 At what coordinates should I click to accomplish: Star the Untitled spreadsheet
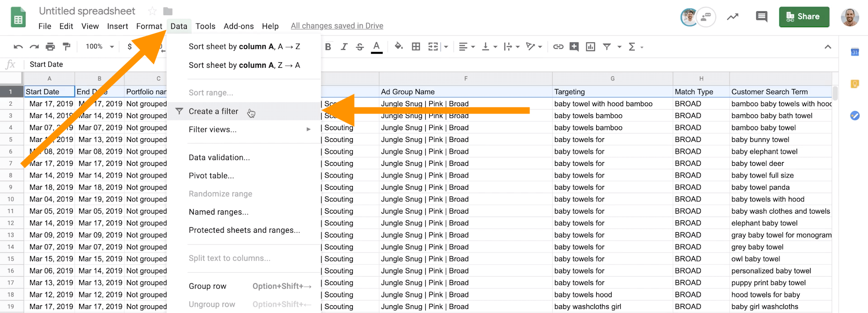point(152,11)
